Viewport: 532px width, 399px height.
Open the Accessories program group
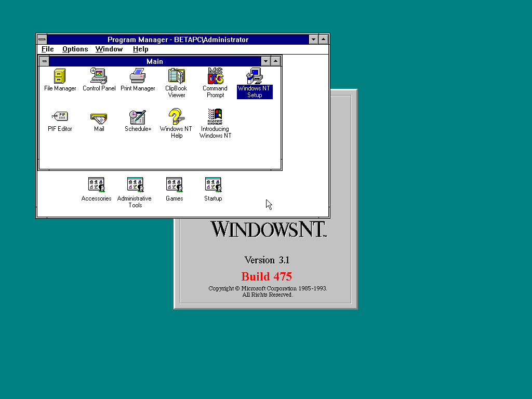point(96,186)
